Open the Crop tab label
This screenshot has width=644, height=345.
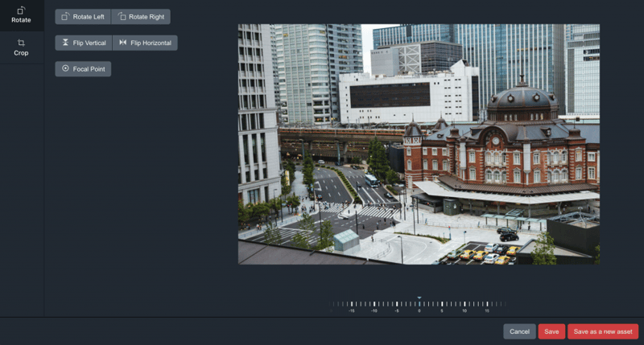(x=21, y=53)
